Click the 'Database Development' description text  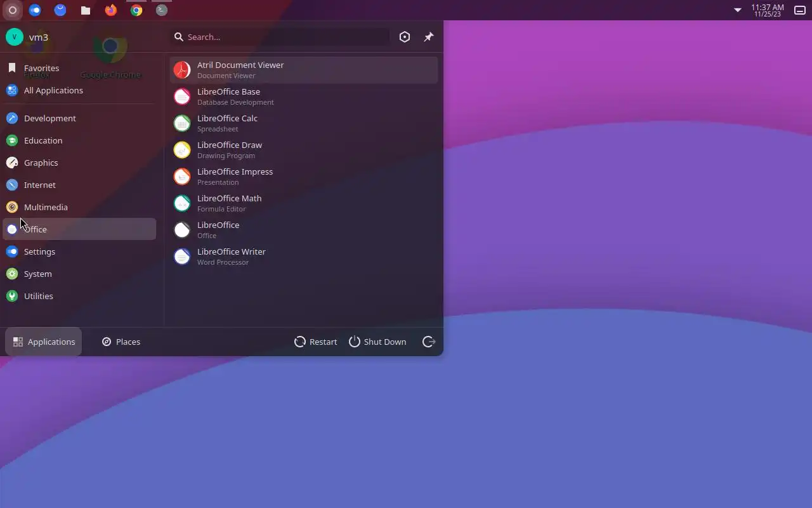(x=235, y=102)
